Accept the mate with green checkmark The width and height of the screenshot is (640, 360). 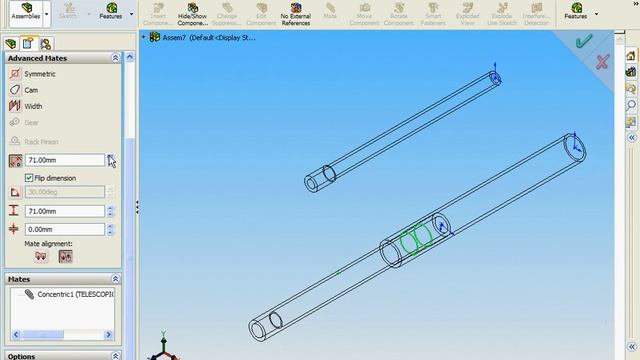point(584,41)
